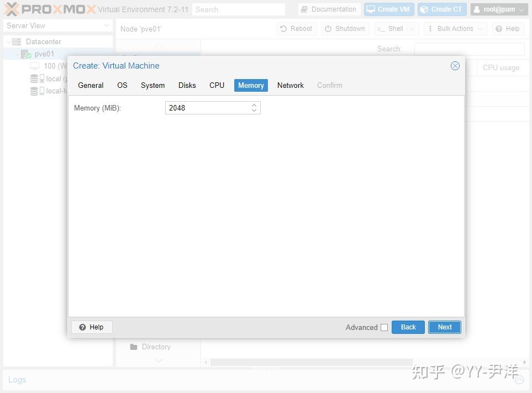Enable the Advanced options checkbox
This screenshot has width=532, height=393.
coord(384,327)
